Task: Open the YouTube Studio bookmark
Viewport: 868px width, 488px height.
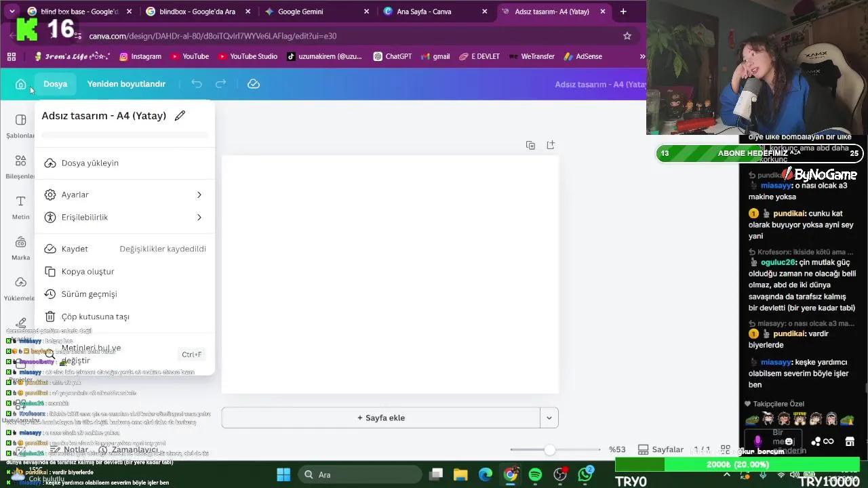Action: click(248, 56)
